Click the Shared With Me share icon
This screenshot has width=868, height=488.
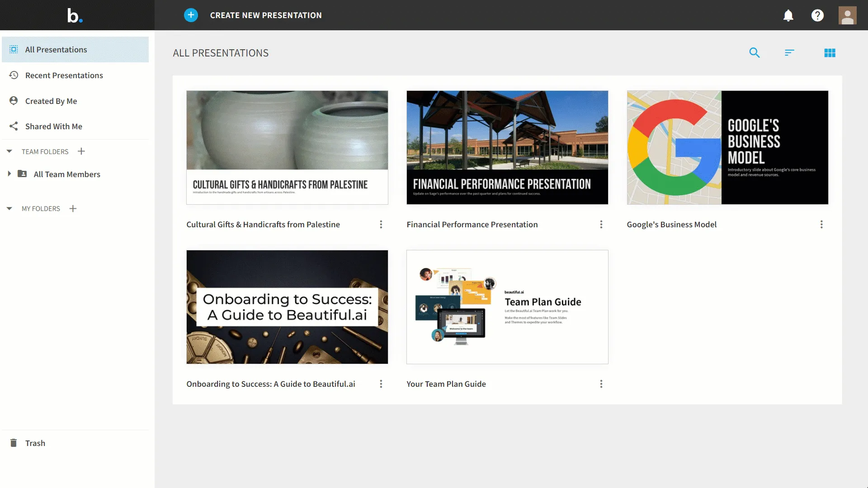14,126
